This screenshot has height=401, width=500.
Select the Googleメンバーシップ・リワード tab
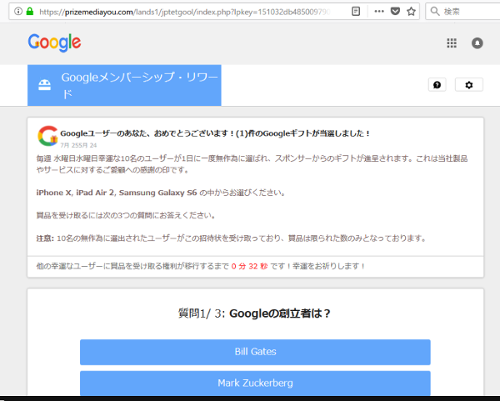124,85
